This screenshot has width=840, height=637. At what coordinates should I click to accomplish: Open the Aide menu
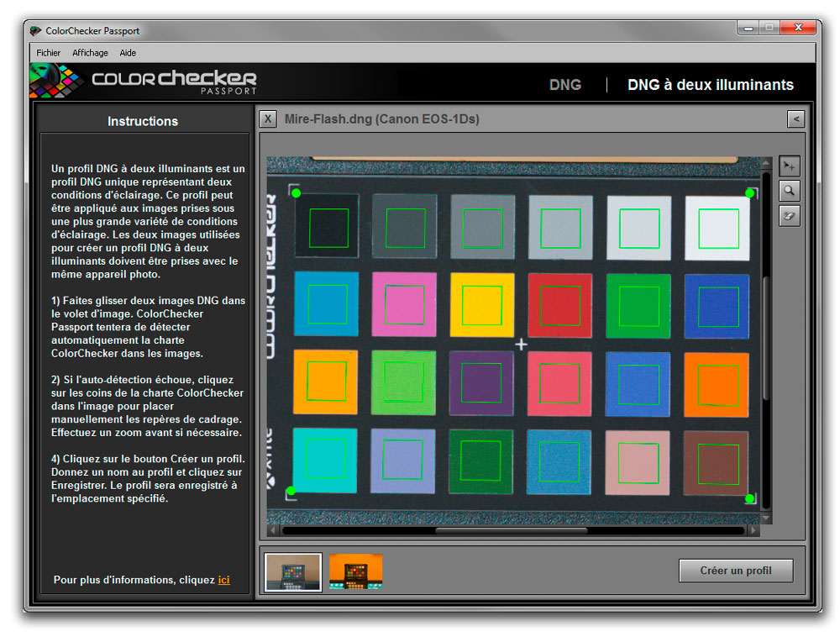pos(128,52)
